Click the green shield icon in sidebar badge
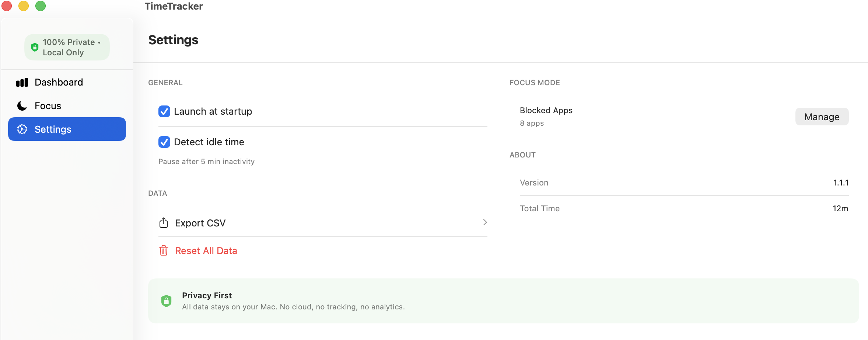 click(35, 47)
